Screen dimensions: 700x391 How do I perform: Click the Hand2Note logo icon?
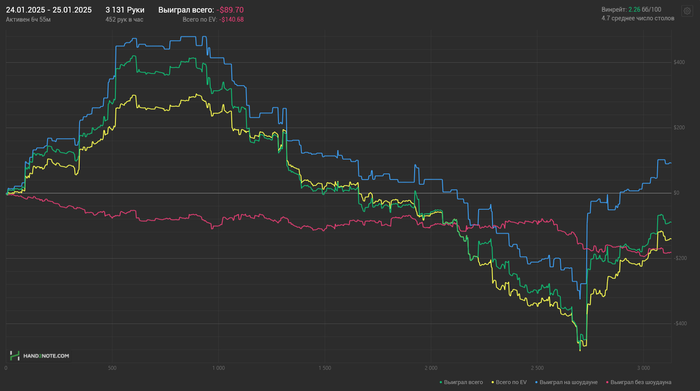coord(15,356)
